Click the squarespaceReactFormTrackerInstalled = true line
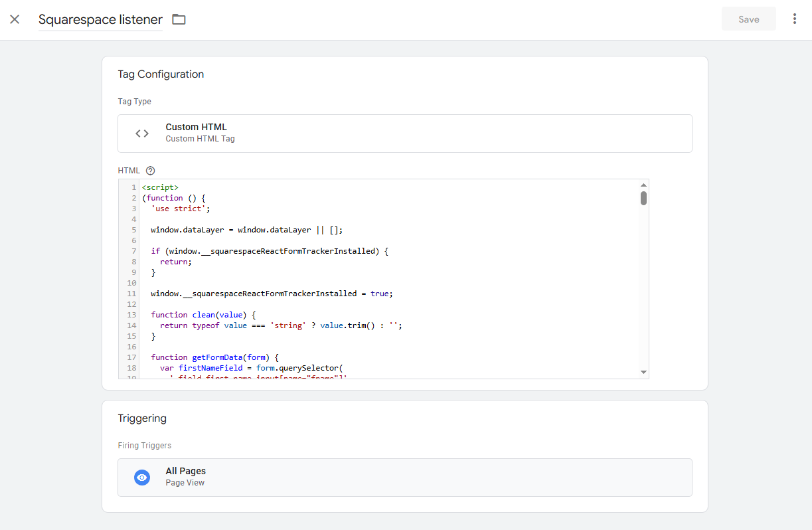The image size is (812, 530). coord(272,294)
